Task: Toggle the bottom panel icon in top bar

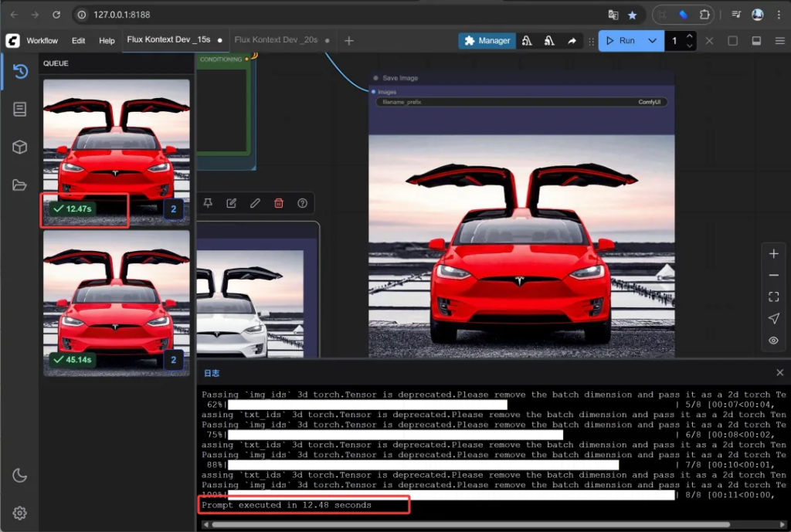Action: pyautogui.click(x=756, y=41)
